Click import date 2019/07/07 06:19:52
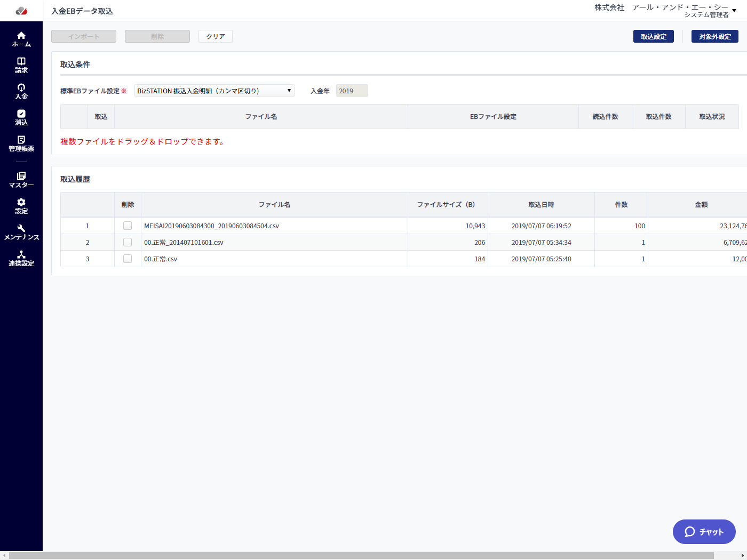This screenshot has height=560, width=747. pos(541,226)
